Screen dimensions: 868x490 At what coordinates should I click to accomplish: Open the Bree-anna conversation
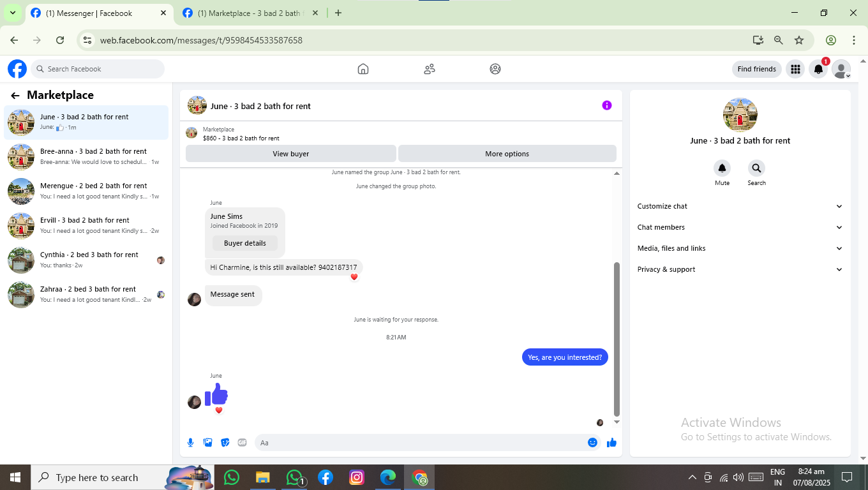click(x=86, y=156)
